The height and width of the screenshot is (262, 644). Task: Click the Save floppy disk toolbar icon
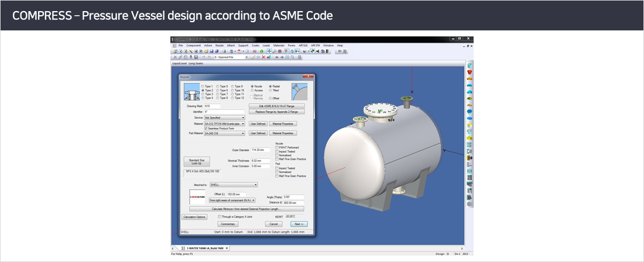[x=211, y=51]
